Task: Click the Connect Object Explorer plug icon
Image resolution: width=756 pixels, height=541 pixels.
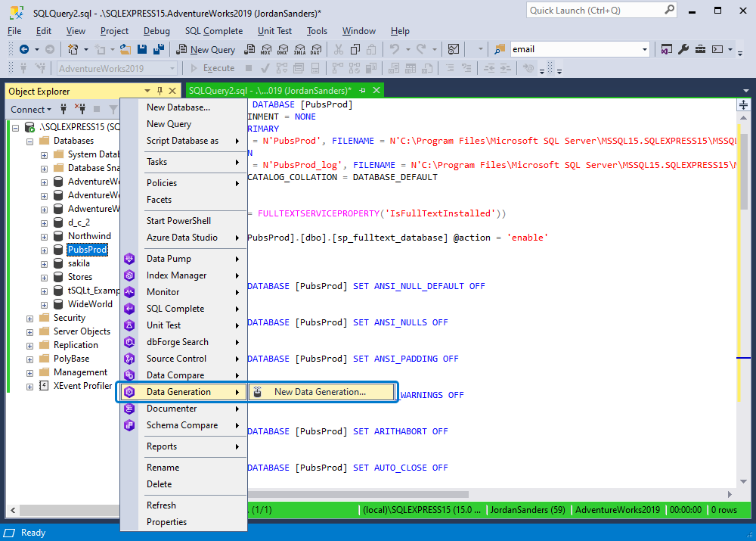Action: tap(64, 110)
